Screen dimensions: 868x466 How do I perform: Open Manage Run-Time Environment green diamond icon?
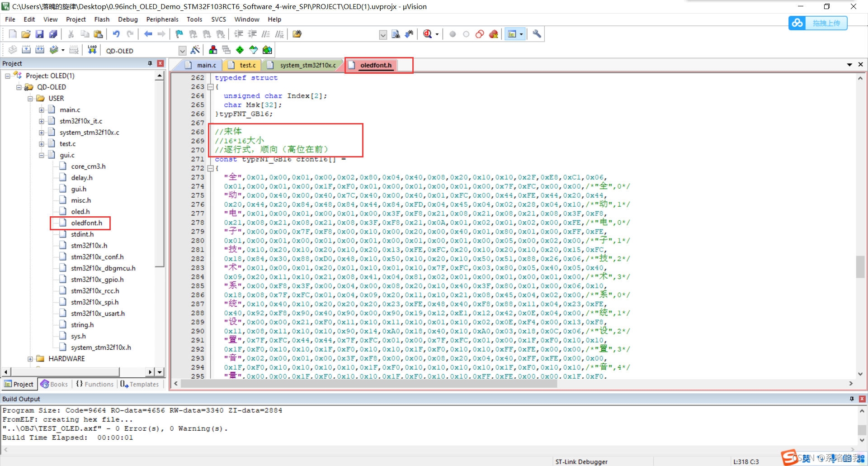click(x=240, y=50)
